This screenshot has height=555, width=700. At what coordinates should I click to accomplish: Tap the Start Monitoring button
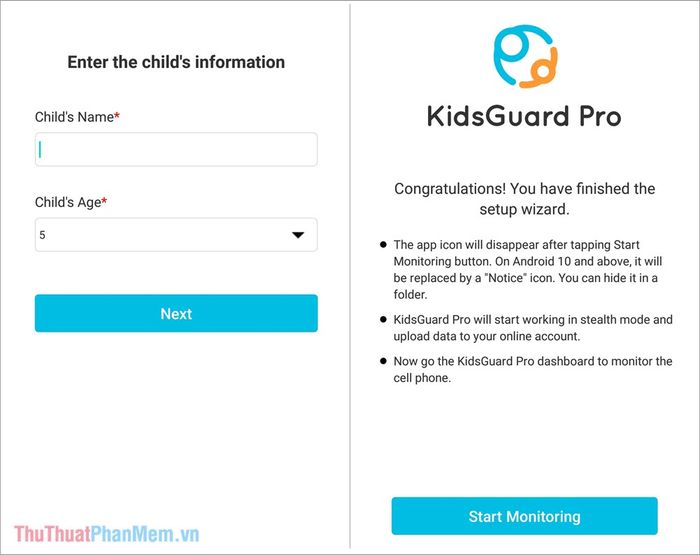[x=524, y=517]
